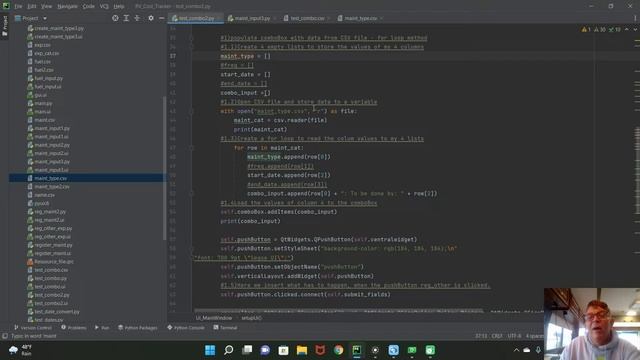Click the red shield taskbar icon

tap(320, 350)
